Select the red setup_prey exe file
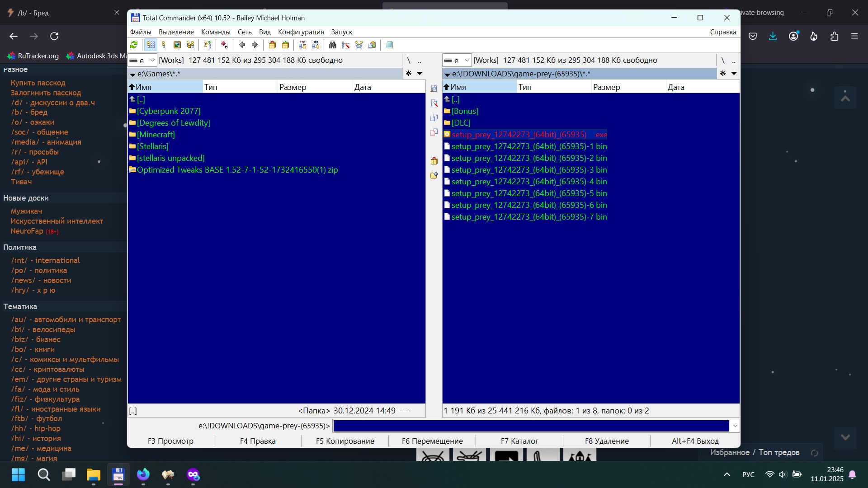868x488 pixels. click(525, 135)
